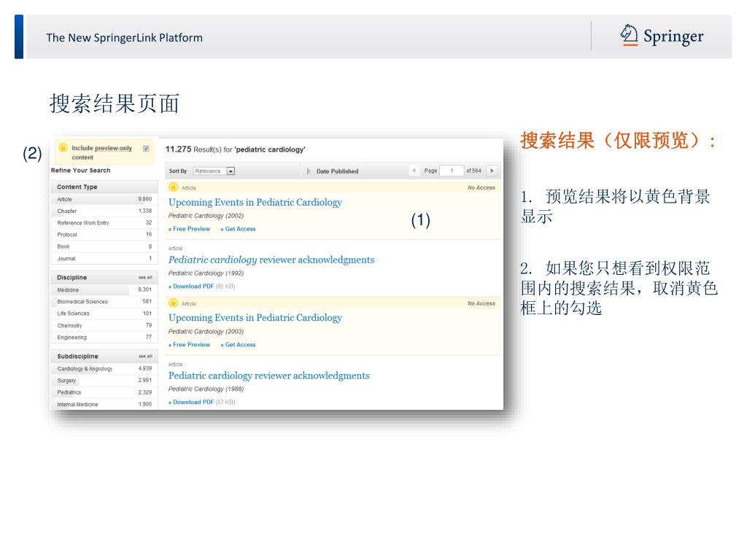Filter by Reference Work Entry type
The image size is (747, 560).
coord(104,223)
